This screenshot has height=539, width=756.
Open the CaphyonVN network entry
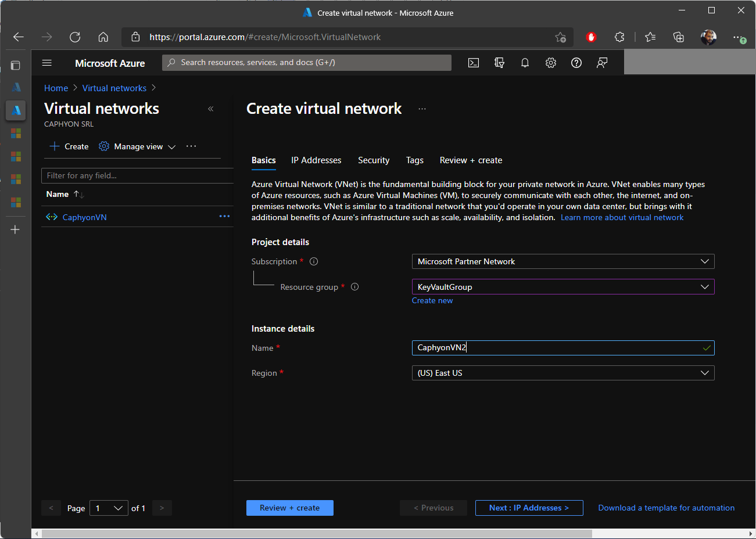85,217
